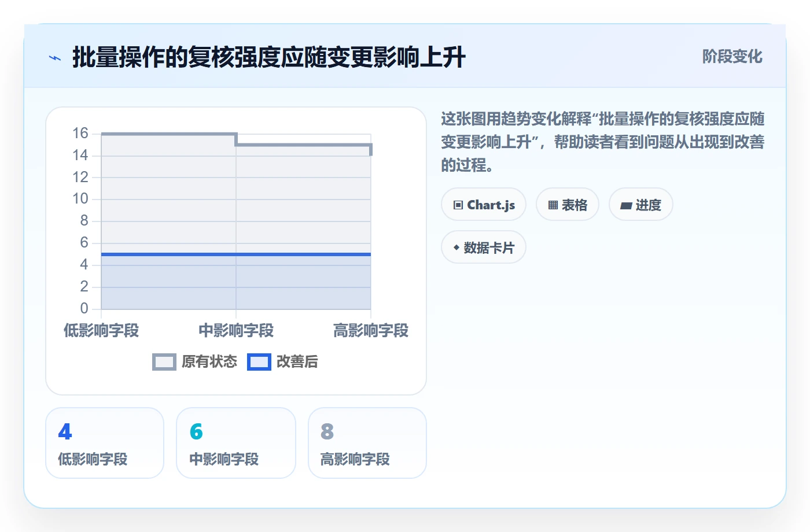810x532 pixels.
Task: Select the Chart.js tag chip
Action: click(484, 205)
